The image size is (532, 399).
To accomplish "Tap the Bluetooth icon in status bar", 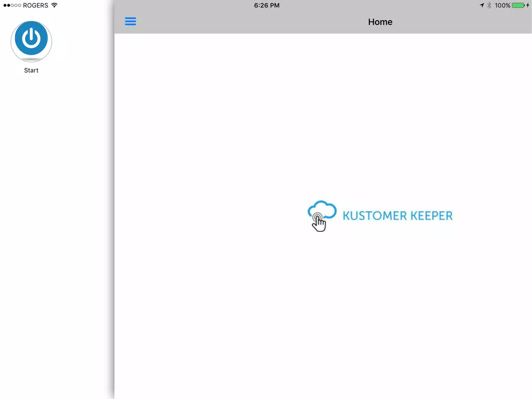I will pyautogui.click(x=489, y=6).
